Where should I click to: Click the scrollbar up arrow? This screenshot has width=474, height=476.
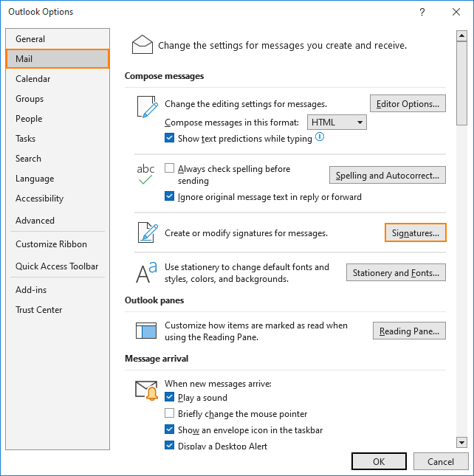click(461, 36)
